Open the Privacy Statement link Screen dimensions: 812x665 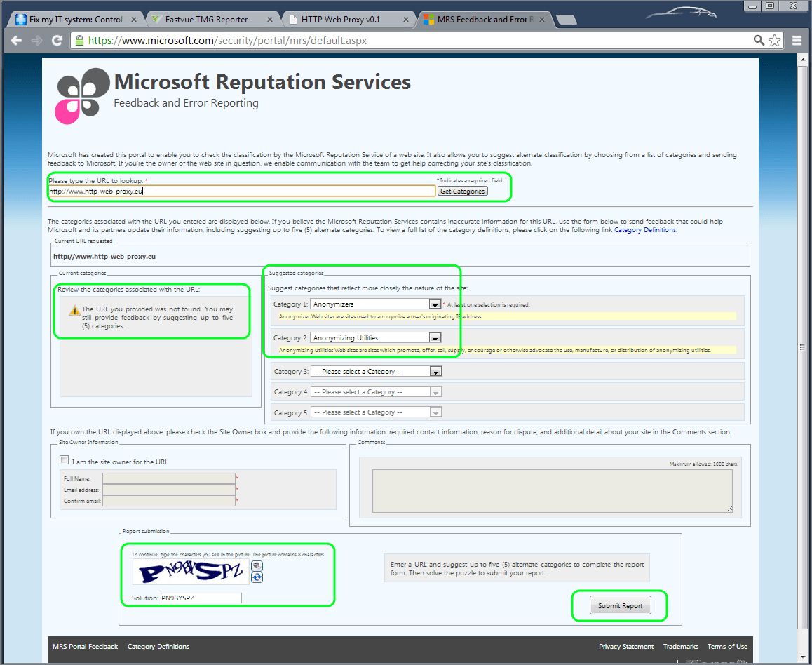coord(626,646)
